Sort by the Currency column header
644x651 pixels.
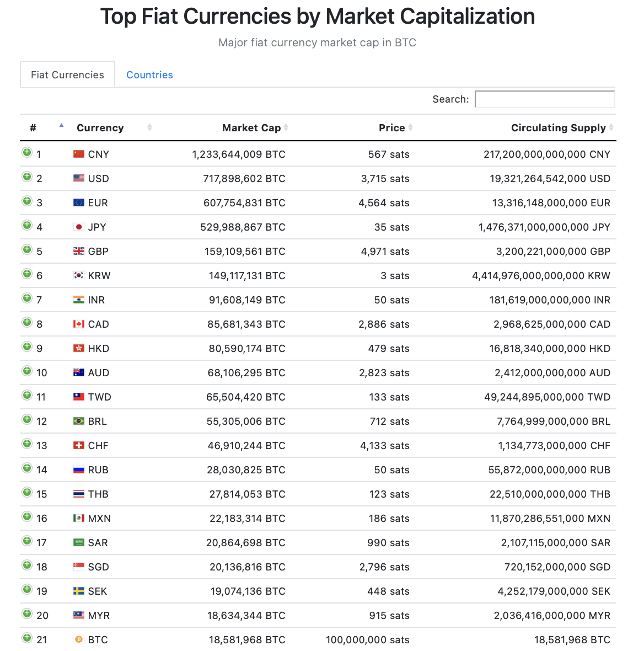[x=100, y=128]
